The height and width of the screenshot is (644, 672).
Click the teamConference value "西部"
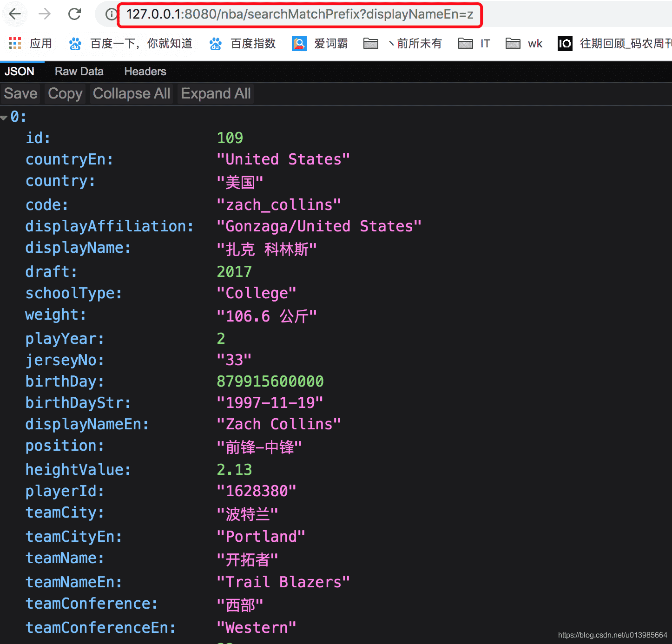(240, 605)
